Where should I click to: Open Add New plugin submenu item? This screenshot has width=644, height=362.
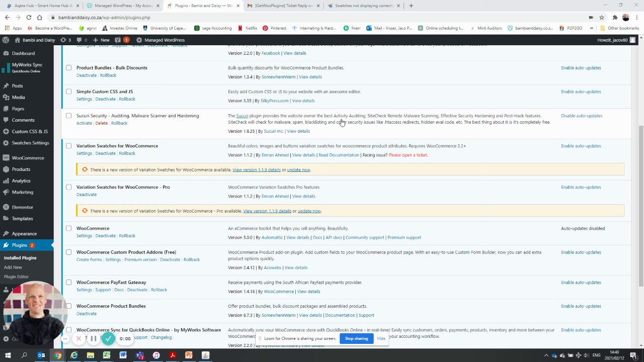(13, 267)
